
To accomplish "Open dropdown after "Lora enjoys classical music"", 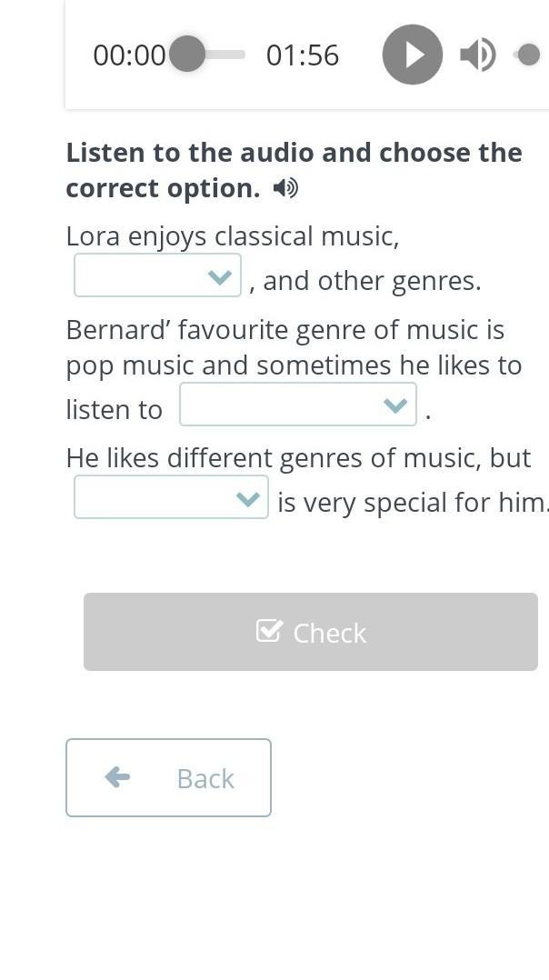I will 157,275.
